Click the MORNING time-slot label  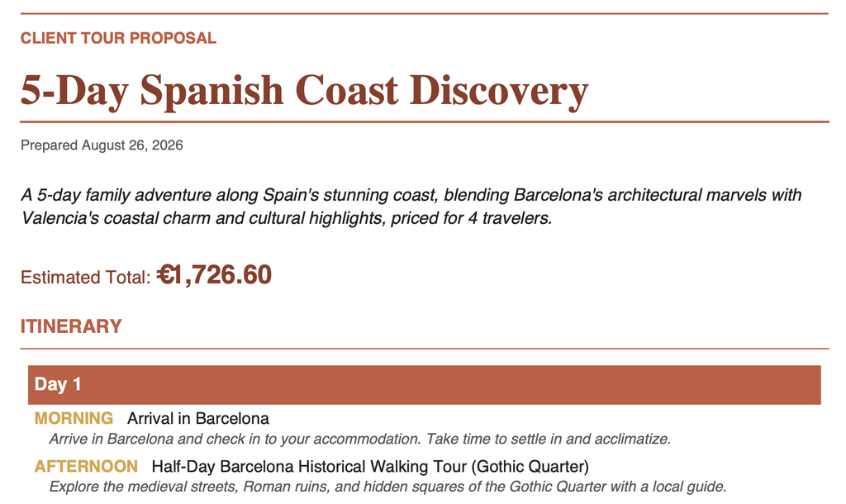74,418
